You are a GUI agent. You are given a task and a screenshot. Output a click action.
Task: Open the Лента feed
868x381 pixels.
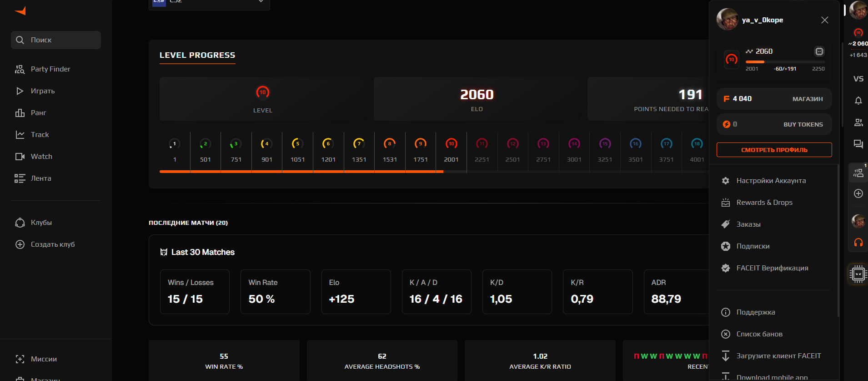point(55,178)
